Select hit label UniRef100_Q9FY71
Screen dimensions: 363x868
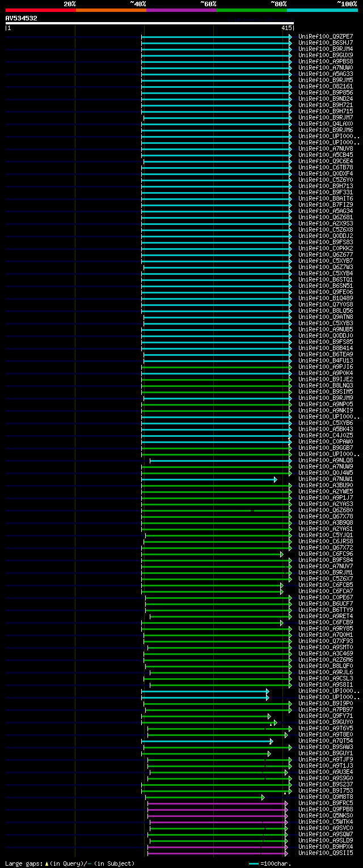[x=326, y=716]
